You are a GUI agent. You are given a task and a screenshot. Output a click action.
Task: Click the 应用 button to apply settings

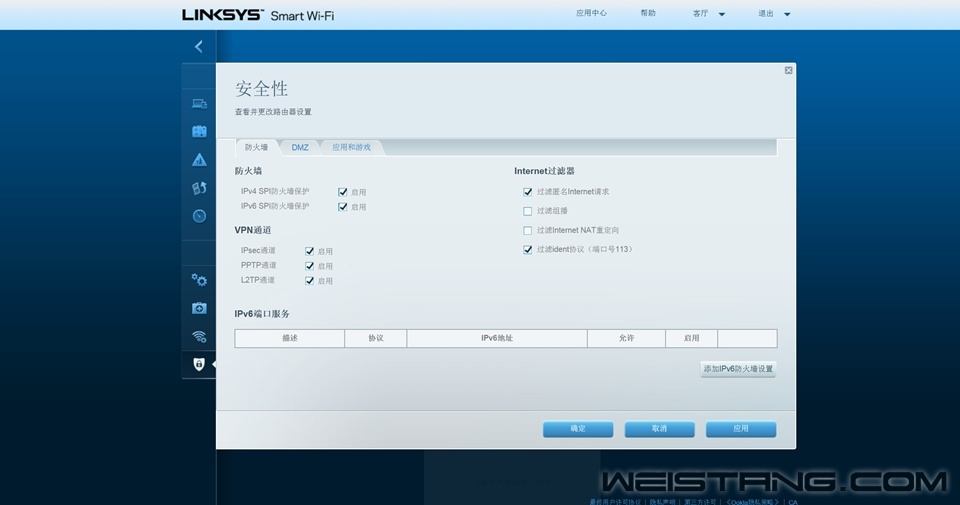point(740,429)
